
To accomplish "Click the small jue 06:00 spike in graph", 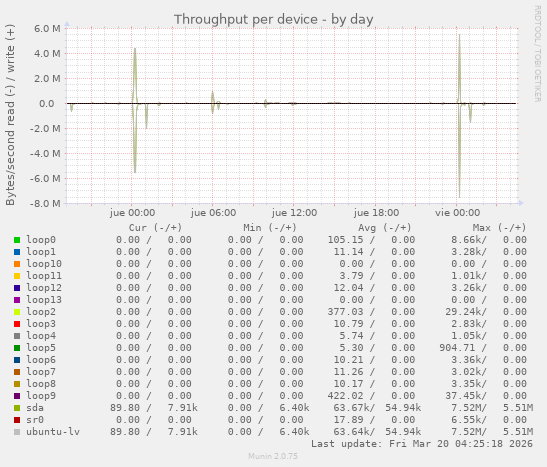I will [212, 102].
